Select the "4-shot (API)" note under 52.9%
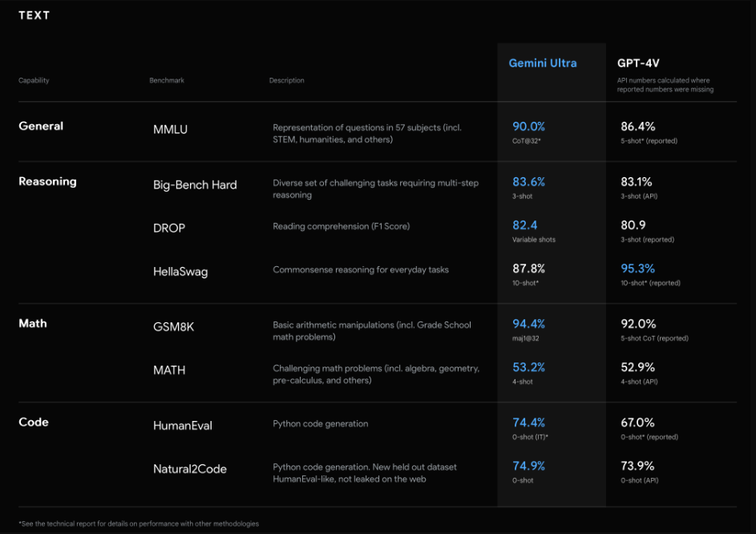This screenshot has width=756, height=534. tap(639, 382)
